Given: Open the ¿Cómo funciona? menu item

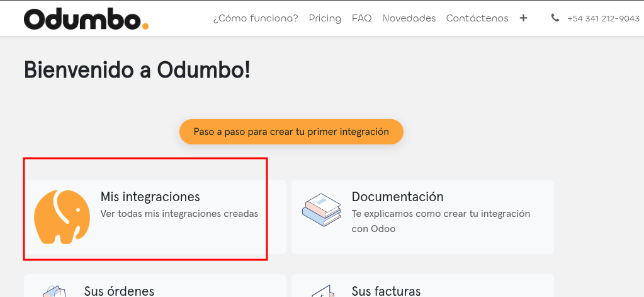Looking at the screenshot, I should point(256,18).
